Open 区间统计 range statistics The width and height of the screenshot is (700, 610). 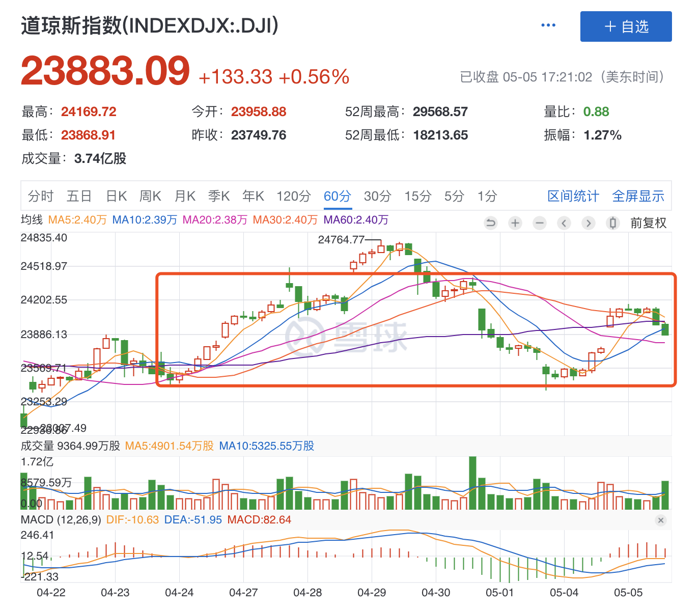[x=573, y=196]
